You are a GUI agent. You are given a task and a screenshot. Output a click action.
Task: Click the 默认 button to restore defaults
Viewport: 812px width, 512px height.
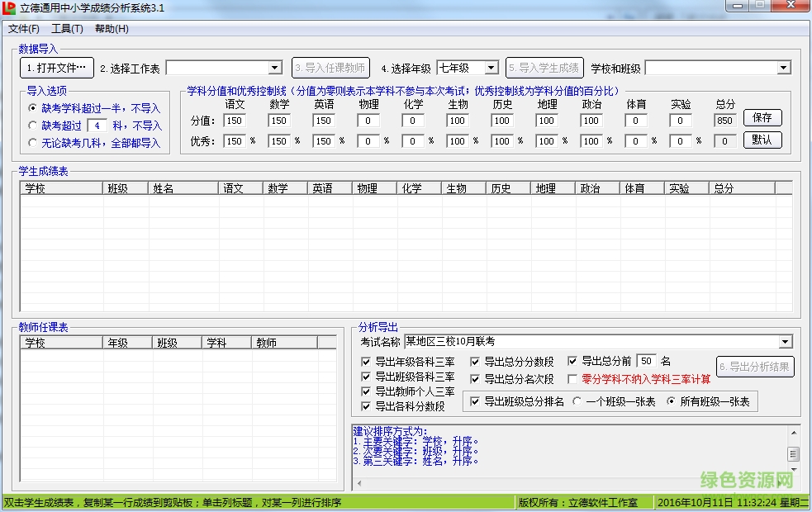pos(762,140)
